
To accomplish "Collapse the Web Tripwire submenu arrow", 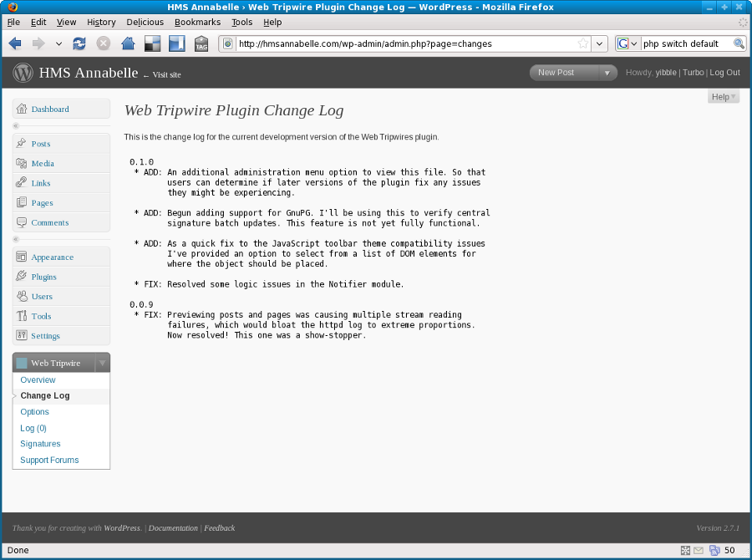I will click(x=102, y=363).
